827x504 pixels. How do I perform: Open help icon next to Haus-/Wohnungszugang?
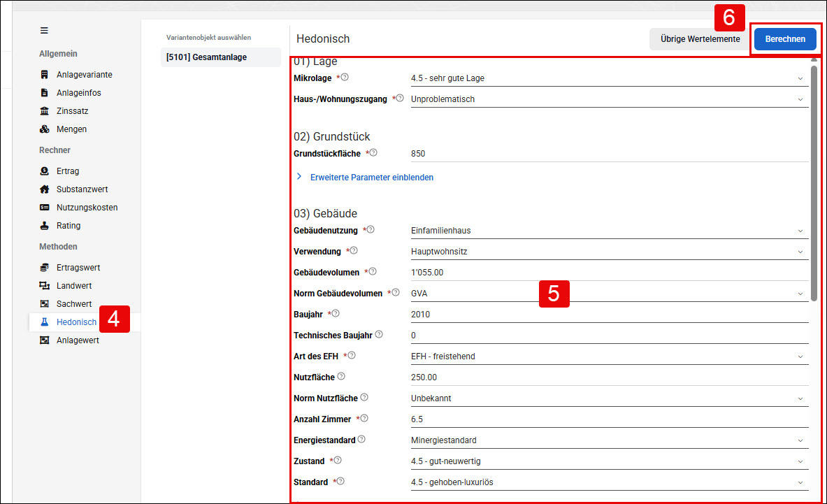pos(400,98)
